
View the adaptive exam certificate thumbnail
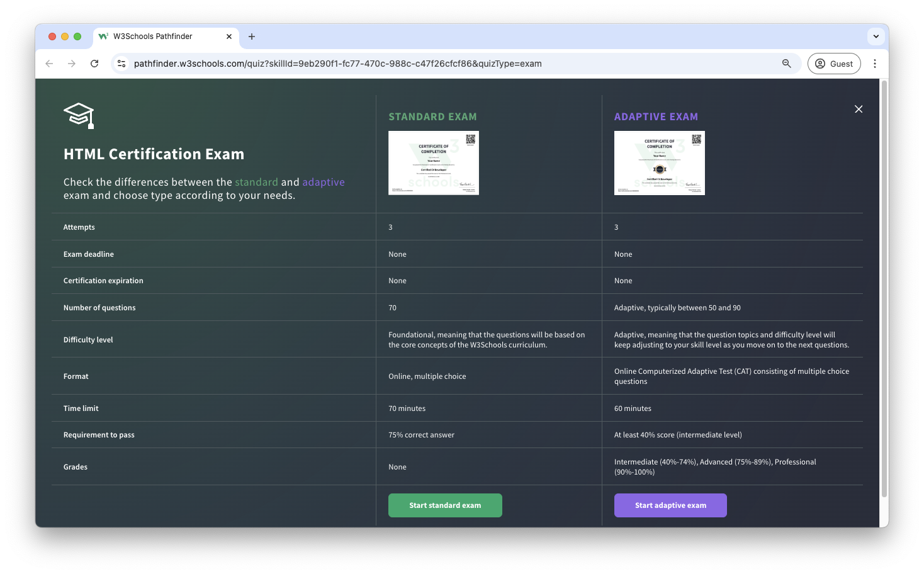[x=659, y=163]
